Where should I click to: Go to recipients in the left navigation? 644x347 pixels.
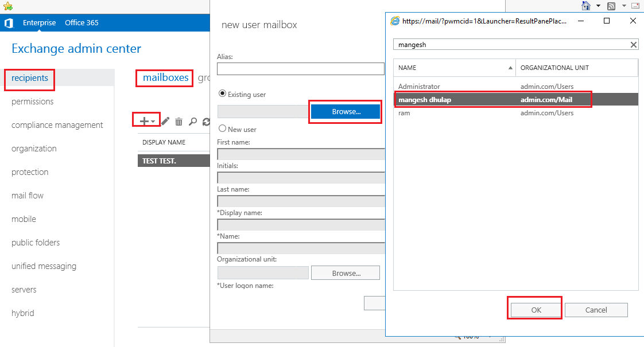(30, 78)
